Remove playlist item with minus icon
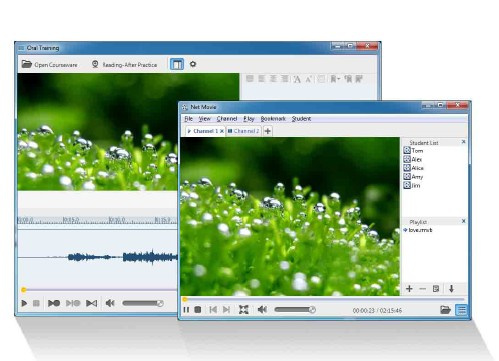Screen dimensions: 499x361 (x=422, y=289)
